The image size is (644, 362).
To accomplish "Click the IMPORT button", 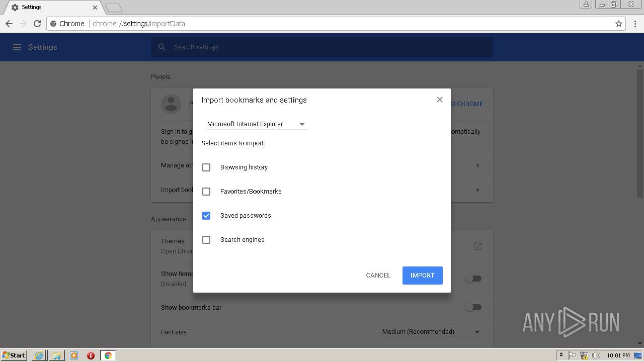I will (x=423, y=276).
